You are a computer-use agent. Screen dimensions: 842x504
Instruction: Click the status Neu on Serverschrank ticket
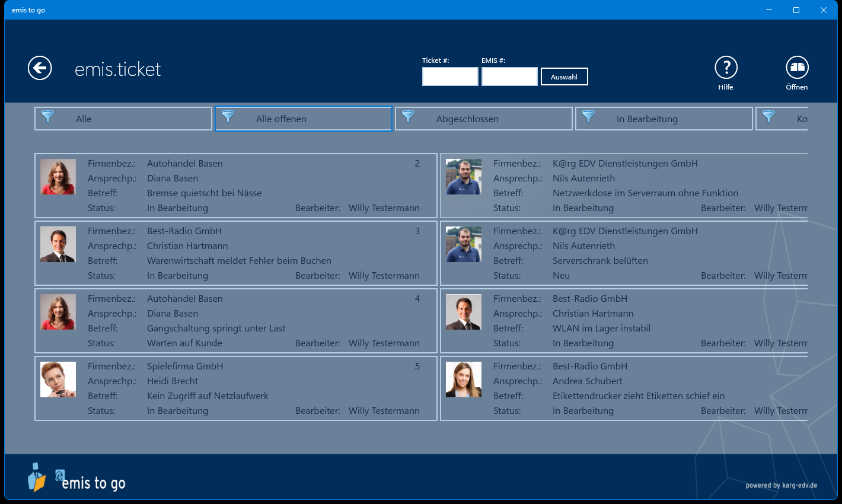(x=561, y=276)
